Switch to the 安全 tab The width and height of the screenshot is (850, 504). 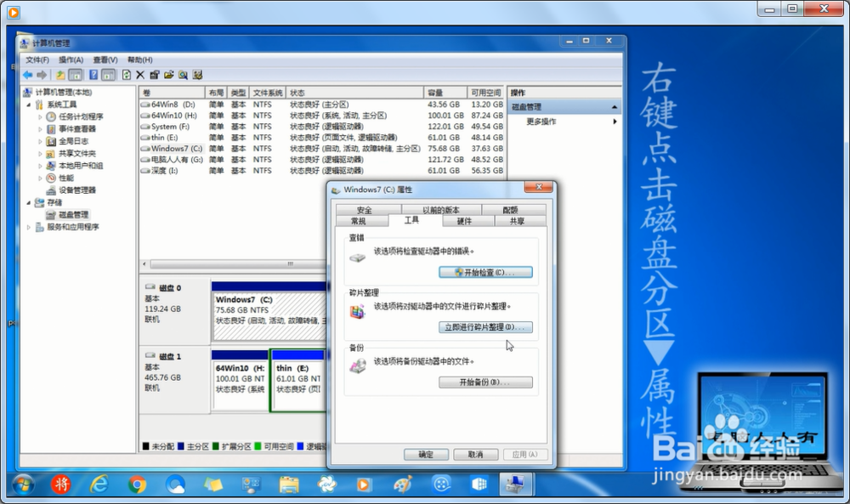point(364,210)
